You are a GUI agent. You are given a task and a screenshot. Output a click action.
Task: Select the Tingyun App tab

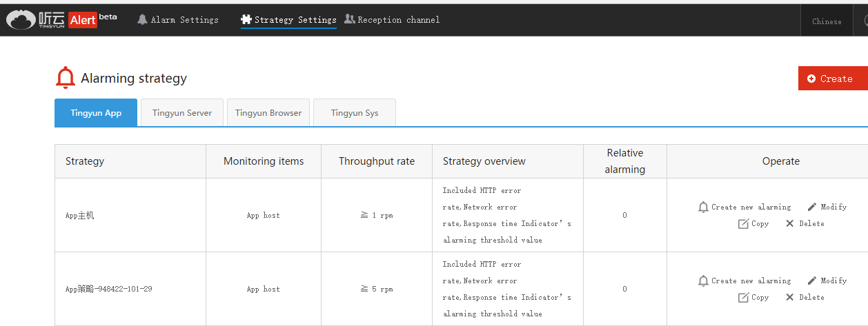coord(96,113)
